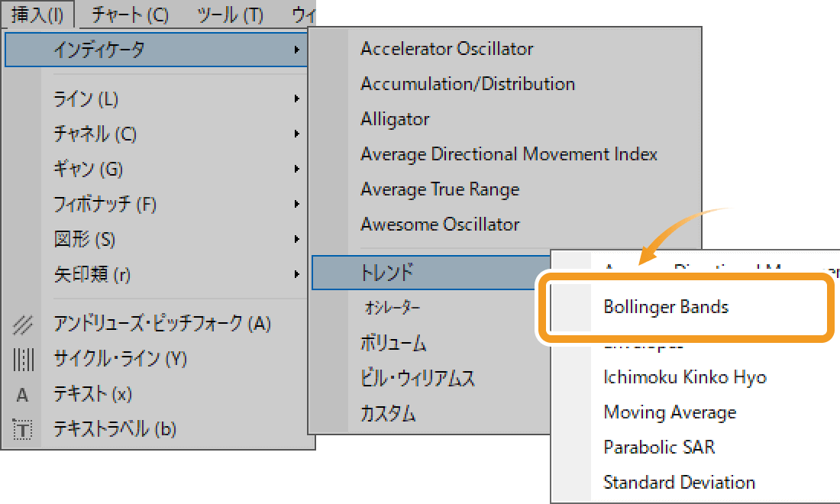Select Accumulation/Distribution indicator
840x504 pixels.
467,84
